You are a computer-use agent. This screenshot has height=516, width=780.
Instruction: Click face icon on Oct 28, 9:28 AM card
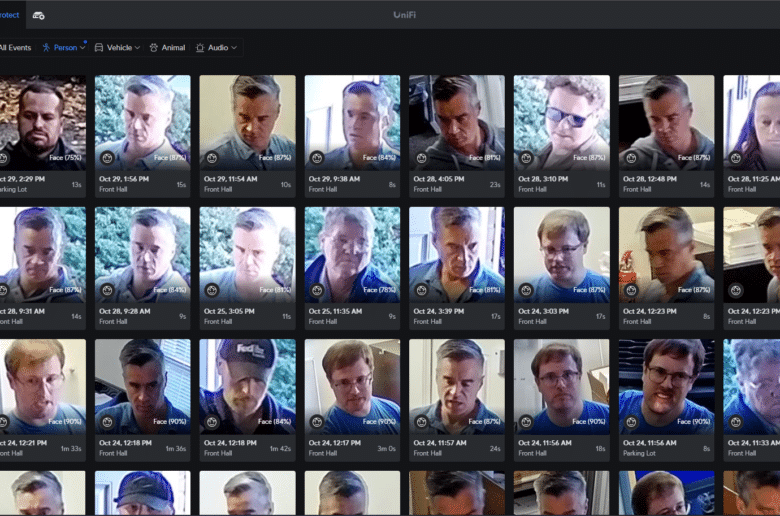coord(107,290)
